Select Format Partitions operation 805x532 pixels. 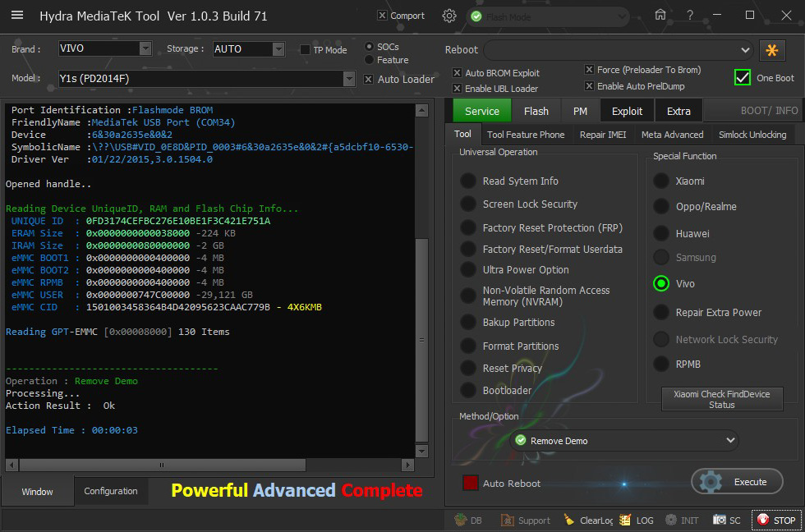[x=467, y=346]
